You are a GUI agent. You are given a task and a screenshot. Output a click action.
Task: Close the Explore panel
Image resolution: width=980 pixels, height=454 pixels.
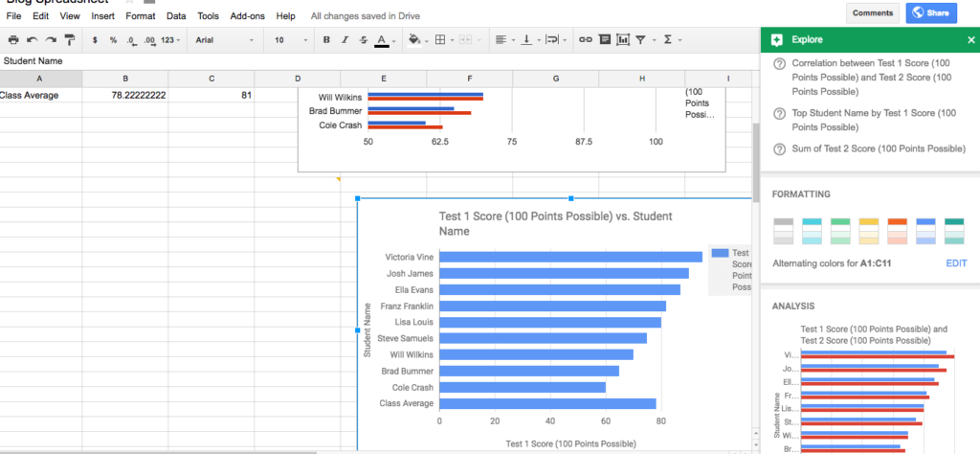970,40
